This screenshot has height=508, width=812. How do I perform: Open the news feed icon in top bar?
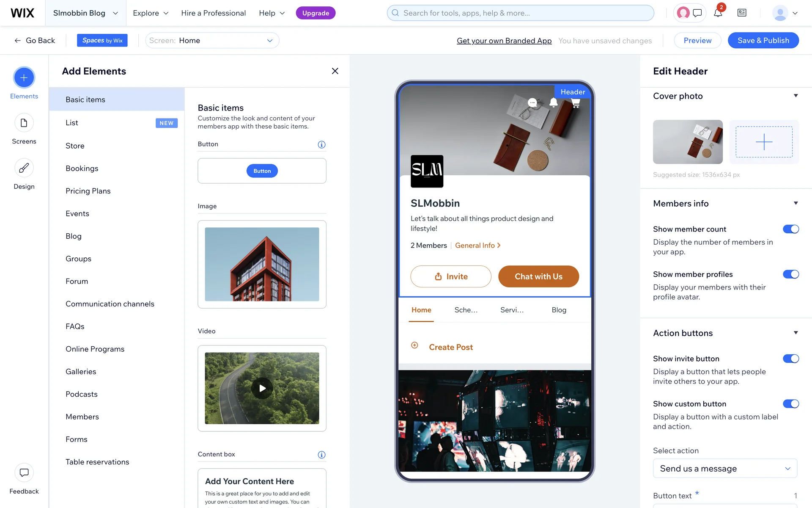point(742,13)
